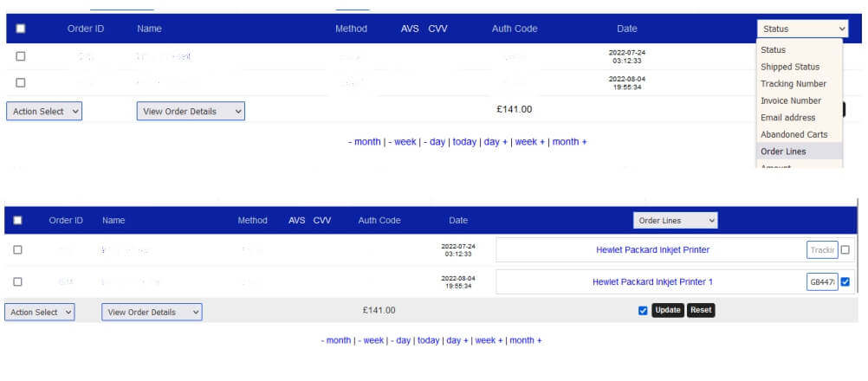Select highlighted "Order Lines" option in open list
The height and width of the screenshot is (381, 868).
click(783, 152)
